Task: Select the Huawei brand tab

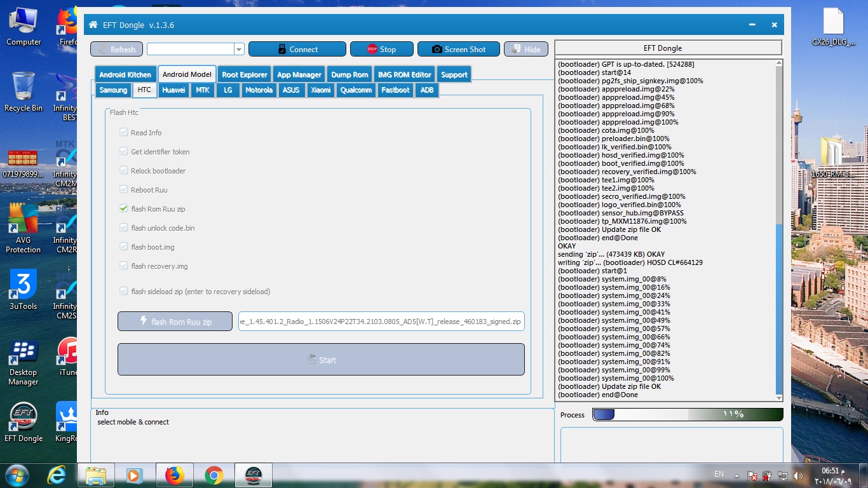Action: (x=173, y=90)
